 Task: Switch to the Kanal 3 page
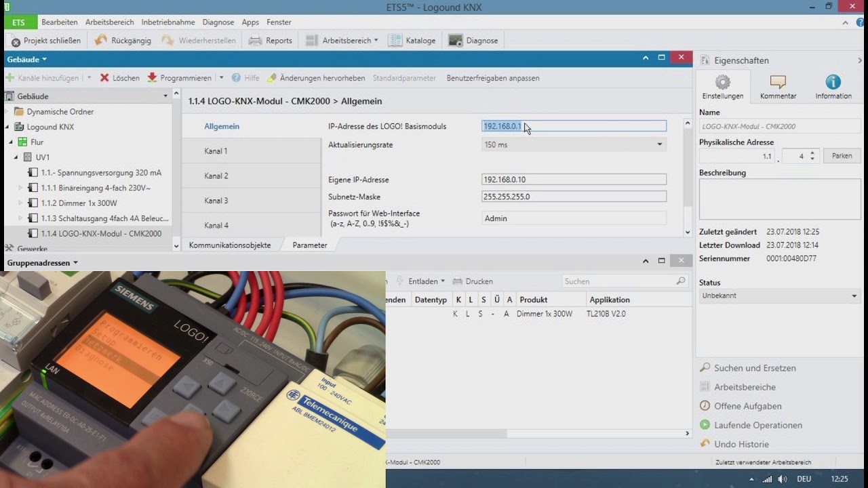252,201
